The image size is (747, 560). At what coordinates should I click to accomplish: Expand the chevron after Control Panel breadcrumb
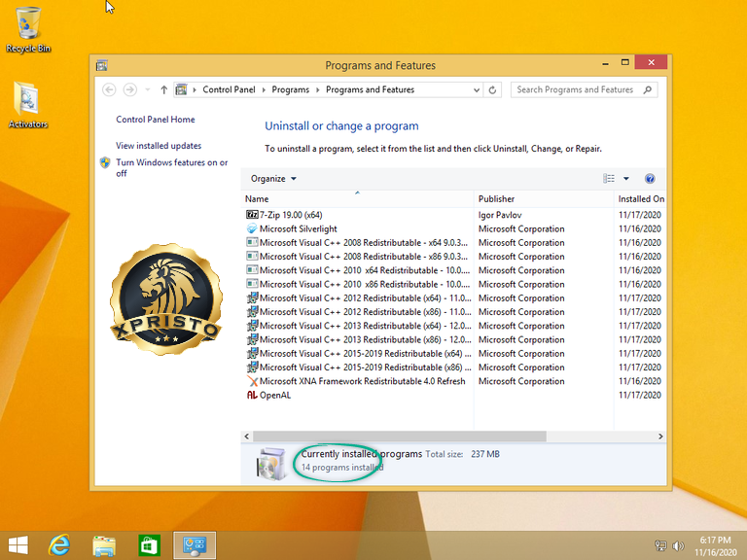coord(264,89)
